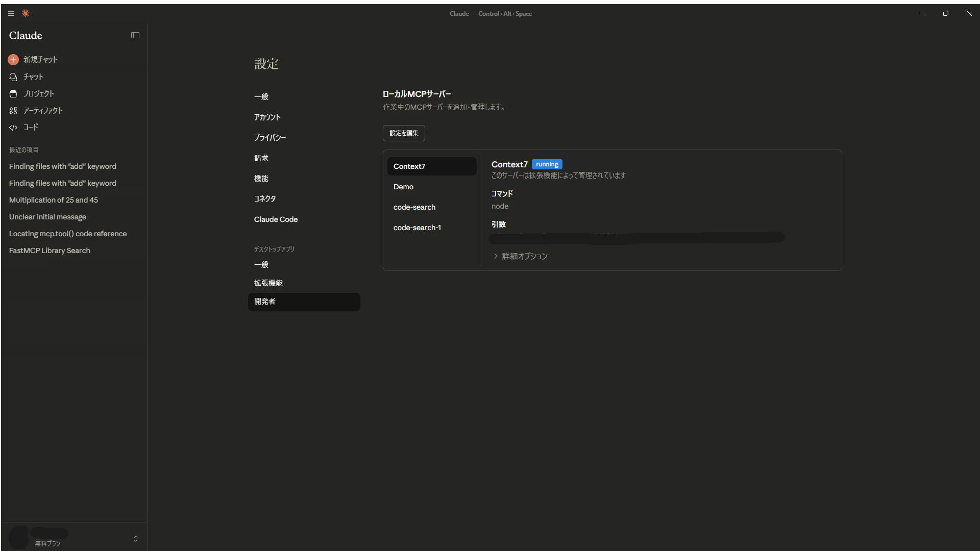Click the Claude title in sidebar
The width and height of the screenshot is (980, 551).
tap(26, 35)
